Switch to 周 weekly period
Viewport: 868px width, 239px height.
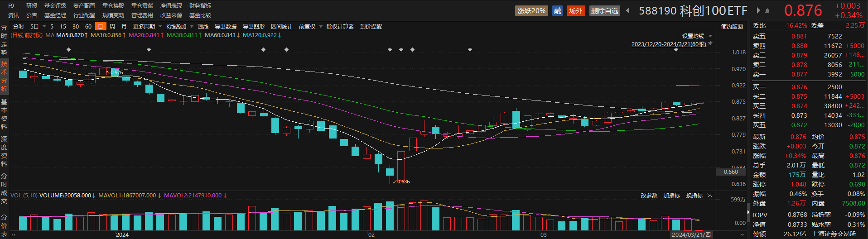tap(112, 26)
